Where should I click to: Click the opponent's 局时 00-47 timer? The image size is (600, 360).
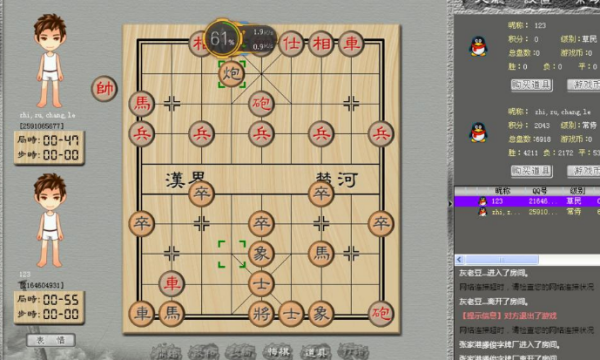click(49, 140)
